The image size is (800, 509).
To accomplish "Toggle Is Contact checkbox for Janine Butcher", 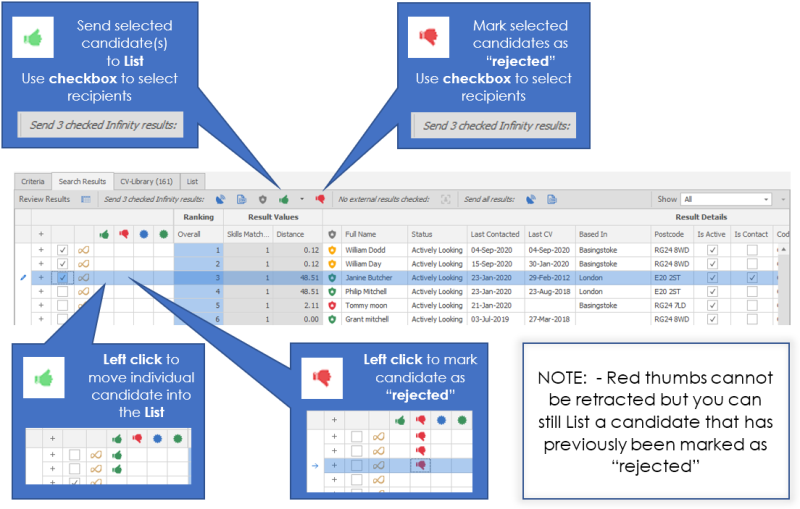I will click(751, 277).
